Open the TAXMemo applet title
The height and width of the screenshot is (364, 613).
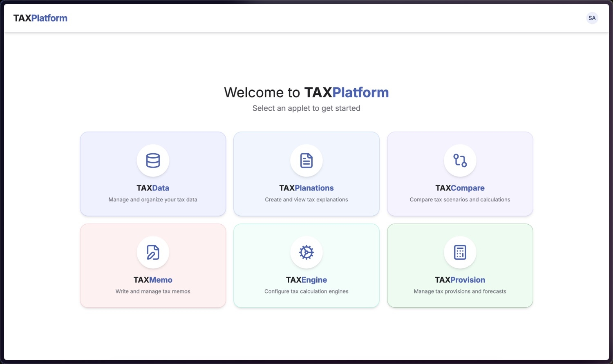[153, 280]
